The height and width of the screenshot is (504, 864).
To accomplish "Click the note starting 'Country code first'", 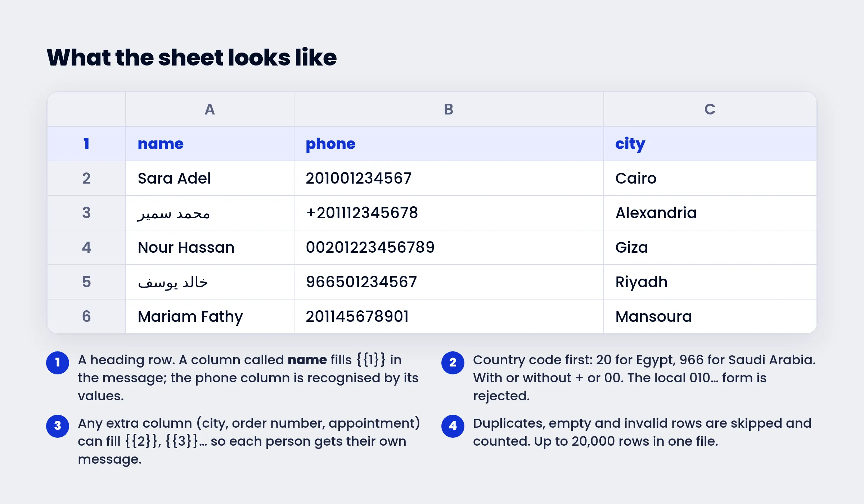I will 644,378.
